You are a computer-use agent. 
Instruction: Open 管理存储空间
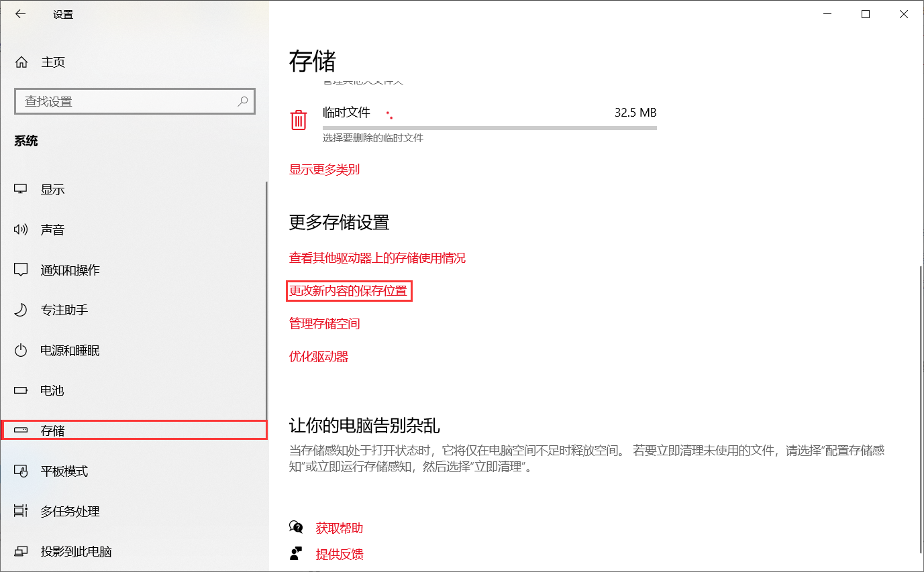tap(324, 323)
